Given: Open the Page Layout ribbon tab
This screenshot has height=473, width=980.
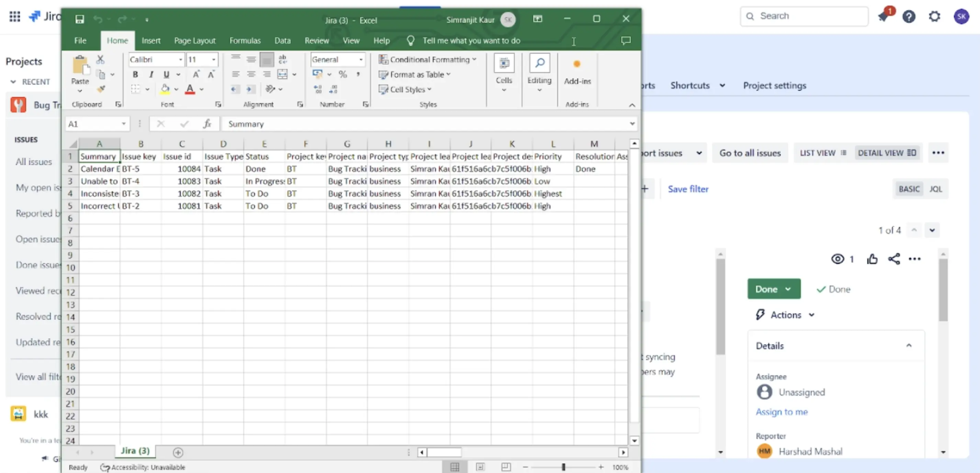Looking at the screenshot, I should [x=195, y=40].
